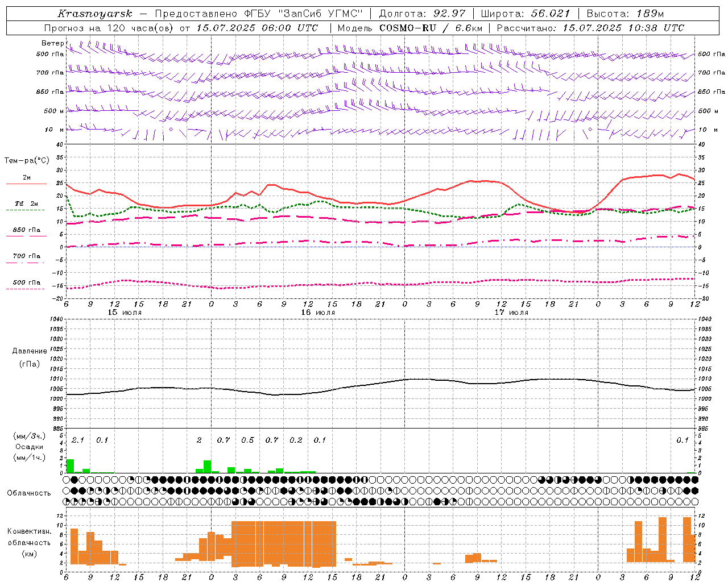728x582 pixels.
Task: Select the 0.2 precipitation total
Action: coord(296,440)
